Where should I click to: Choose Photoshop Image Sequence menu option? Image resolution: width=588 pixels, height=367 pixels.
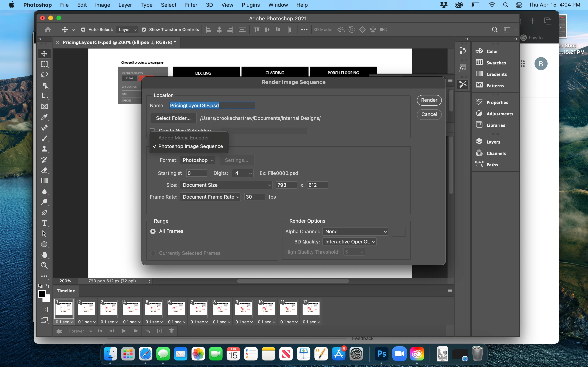(x=190, y=146)
